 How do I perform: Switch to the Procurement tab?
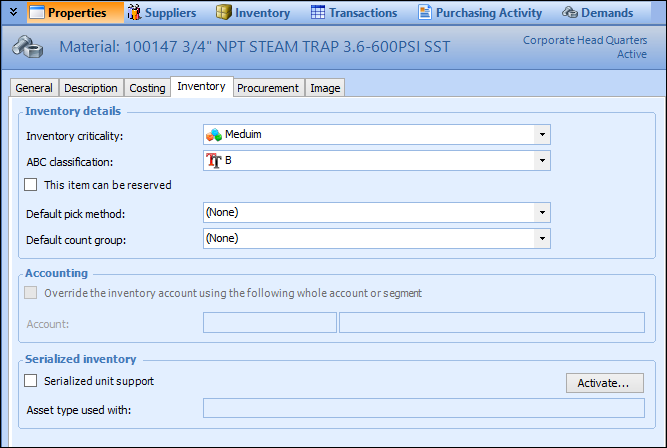pos(268,88)
